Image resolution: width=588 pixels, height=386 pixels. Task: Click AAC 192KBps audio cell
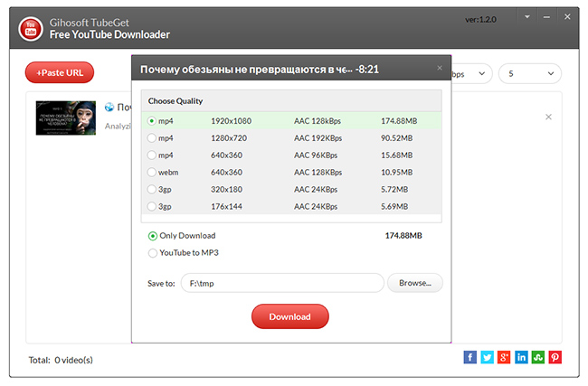pyautogui.click(x=318, y=138)
